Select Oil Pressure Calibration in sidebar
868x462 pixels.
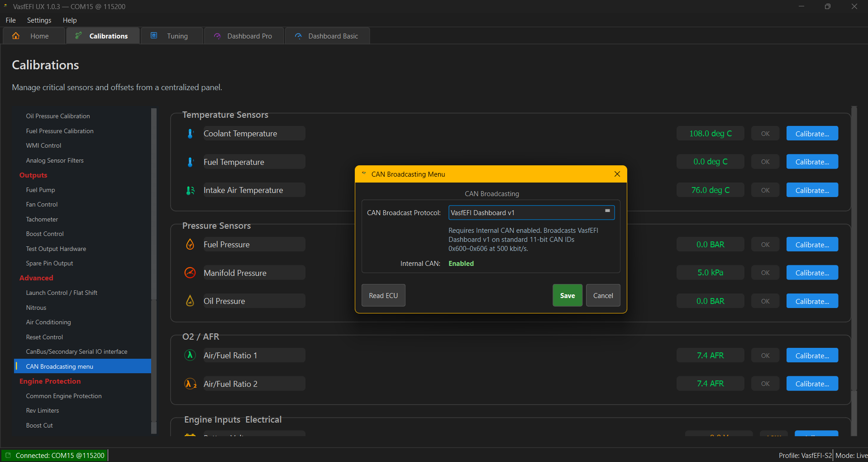pos(83,116)
